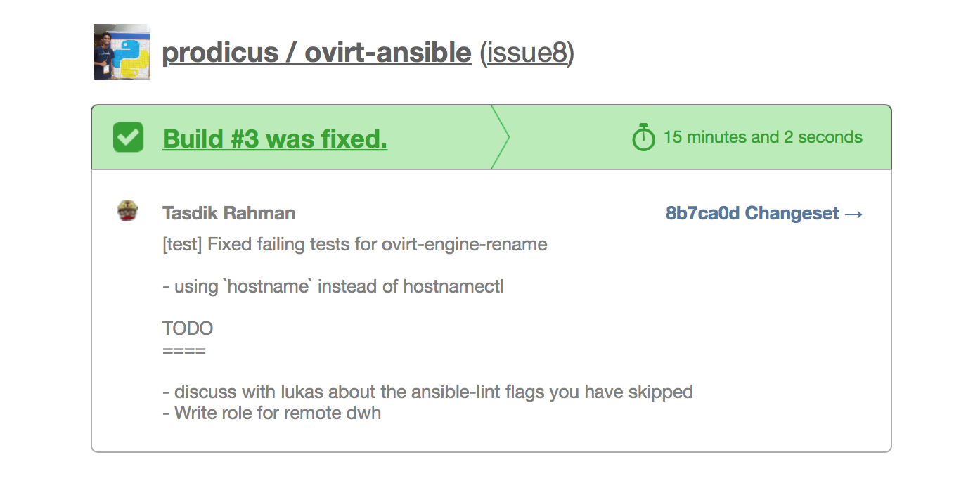Click Tasdik Rahman's small avatar icon

point(127,210)
